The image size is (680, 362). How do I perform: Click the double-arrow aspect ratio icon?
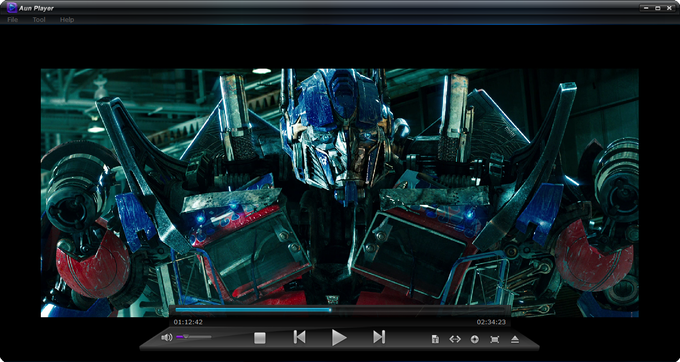point(455,339)
